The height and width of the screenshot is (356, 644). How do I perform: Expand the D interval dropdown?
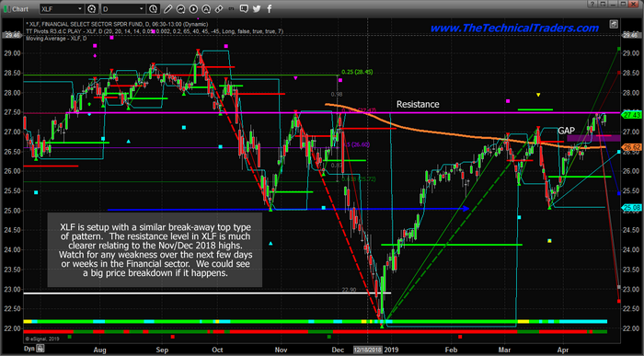point(122,8)
